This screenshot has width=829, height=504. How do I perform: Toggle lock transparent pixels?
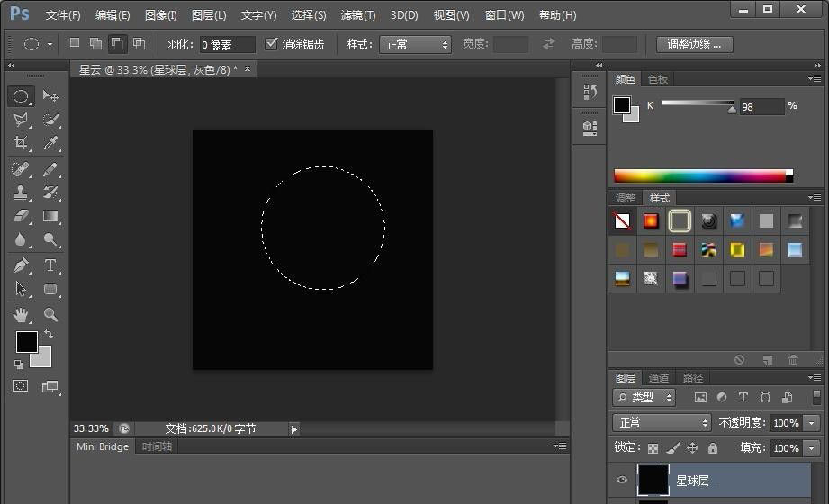pyautogui.click(x=653, y=448)
